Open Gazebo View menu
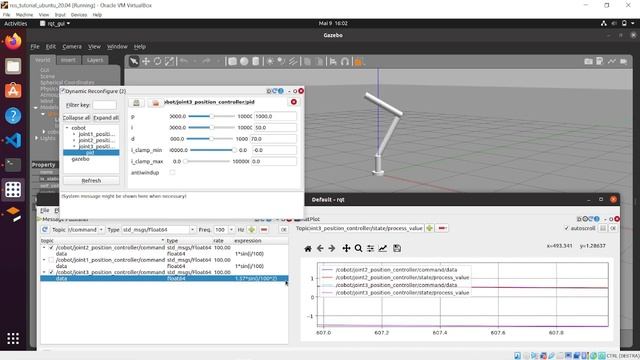 (x=94, y=47)
